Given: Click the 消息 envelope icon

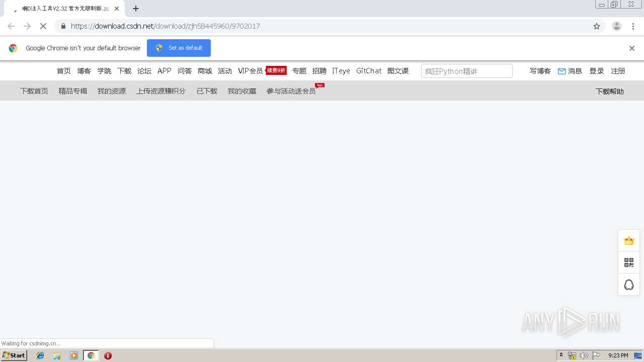Looking at the screenshot, I should pyautogui.click(x=562, y=71).
